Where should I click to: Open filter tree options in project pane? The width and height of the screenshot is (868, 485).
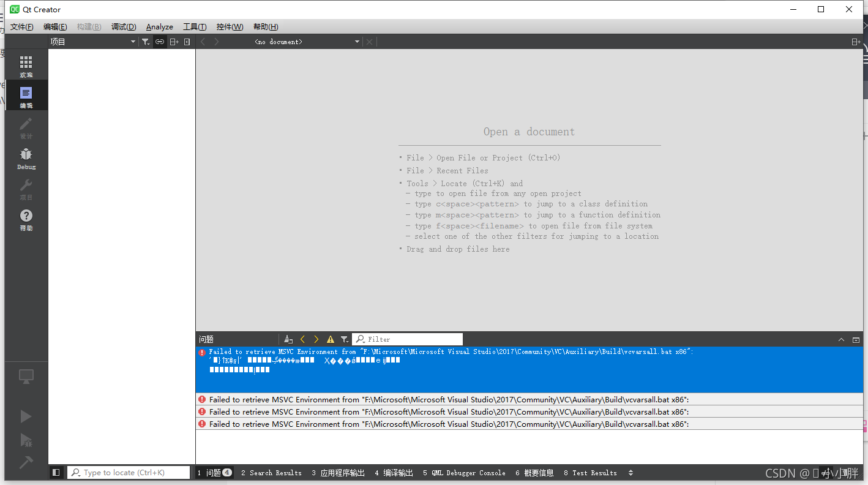click(146, 42)
